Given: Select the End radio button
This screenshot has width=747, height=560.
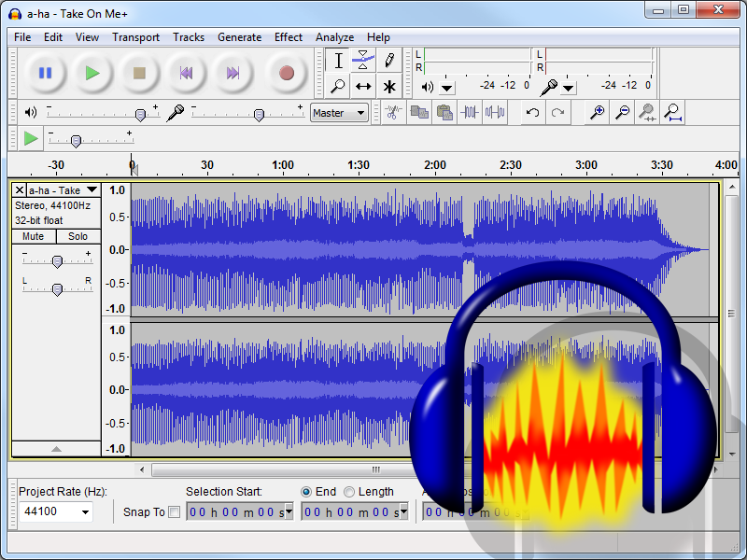Looking at the screenshot, I should pos(306,492).
